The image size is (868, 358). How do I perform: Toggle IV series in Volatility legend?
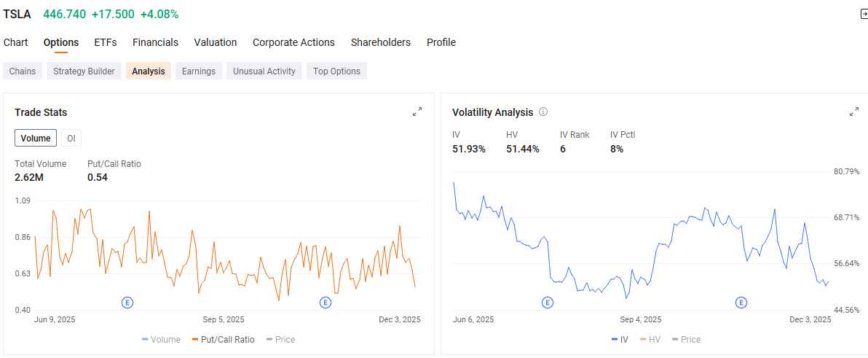(x=620, y=339)
